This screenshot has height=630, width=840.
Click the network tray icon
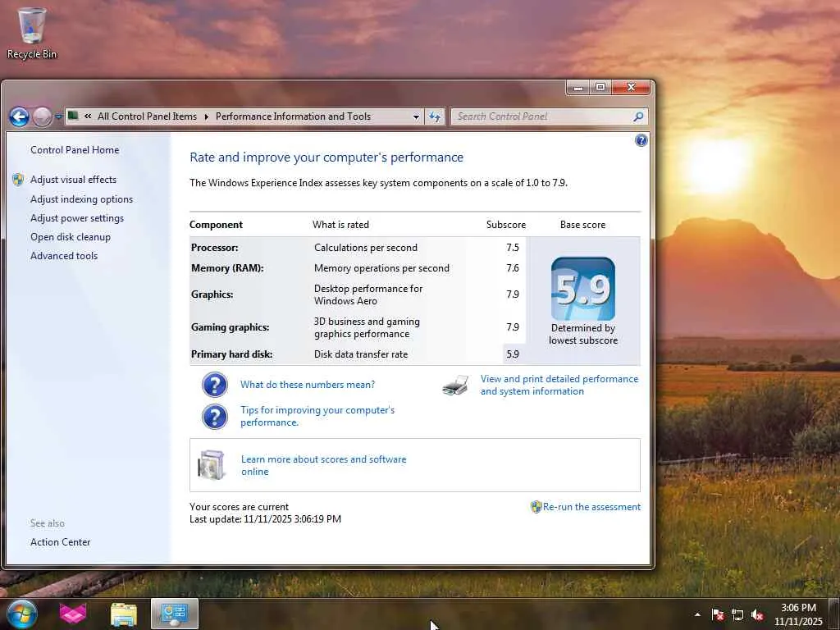(x=737, y=614)
